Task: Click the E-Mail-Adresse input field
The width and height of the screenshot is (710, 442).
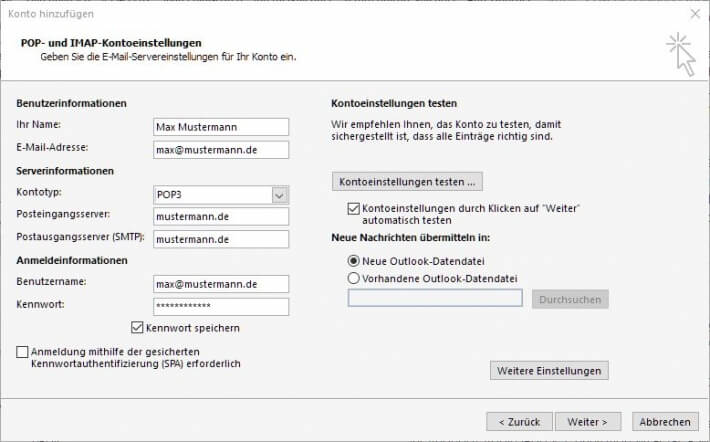Action: (x=221, y=150)
